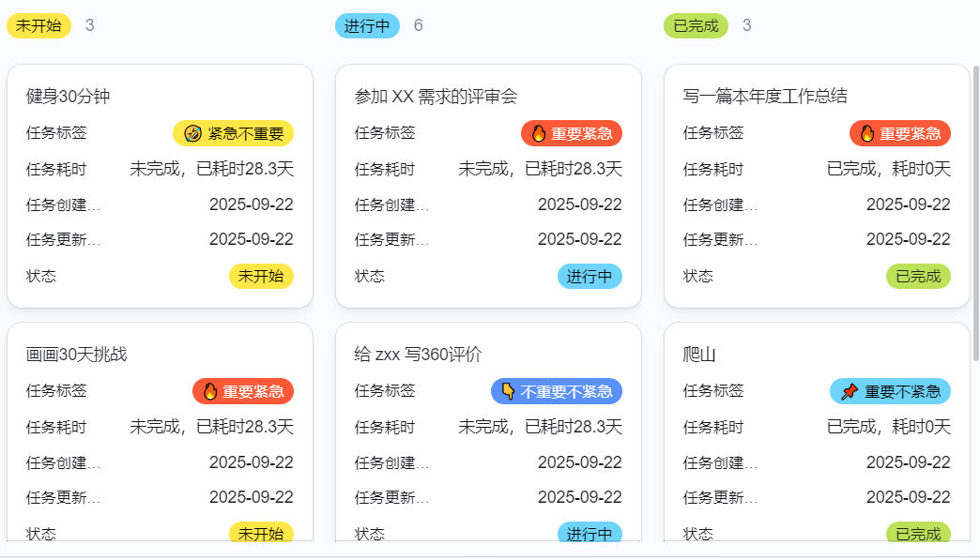Click the pushpin icon on 爬山 card tag
980x560 pixels.
click(x=850, y=391)
